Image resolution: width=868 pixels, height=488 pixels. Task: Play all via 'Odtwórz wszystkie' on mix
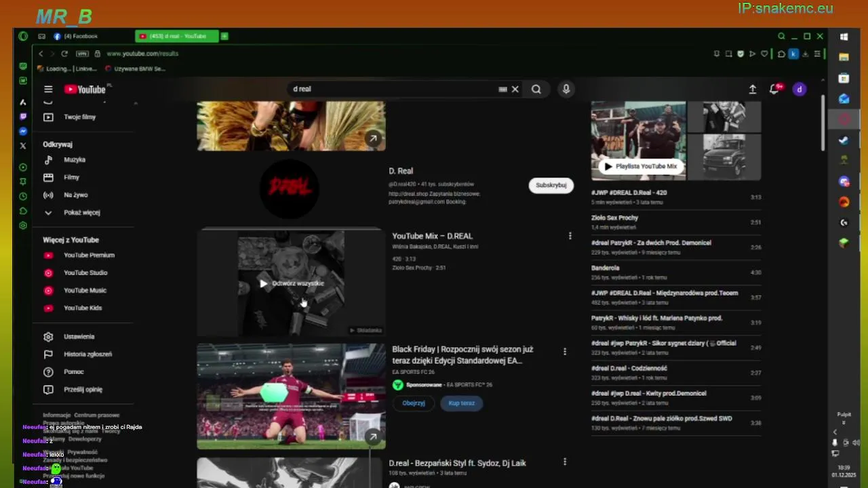tap(292, 283)
